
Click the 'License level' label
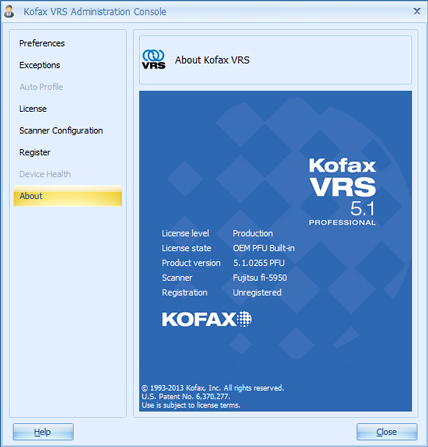(x=185, y=233)
